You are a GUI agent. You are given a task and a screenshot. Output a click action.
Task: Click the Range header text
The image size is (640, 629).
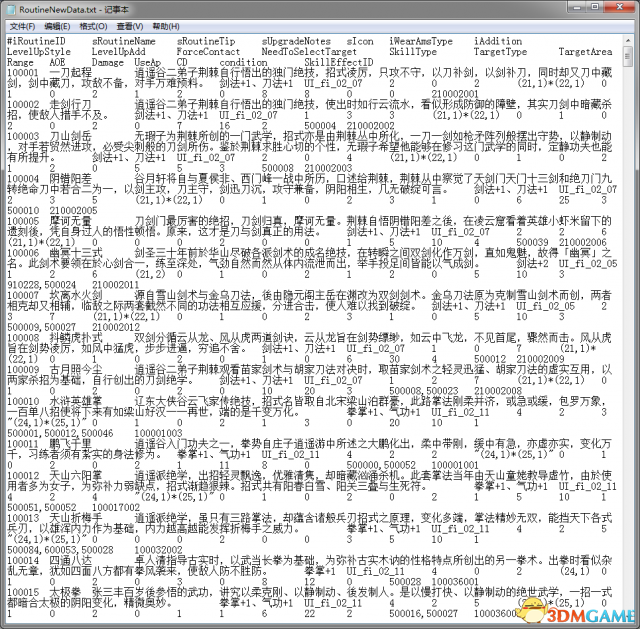coord(20,62)
